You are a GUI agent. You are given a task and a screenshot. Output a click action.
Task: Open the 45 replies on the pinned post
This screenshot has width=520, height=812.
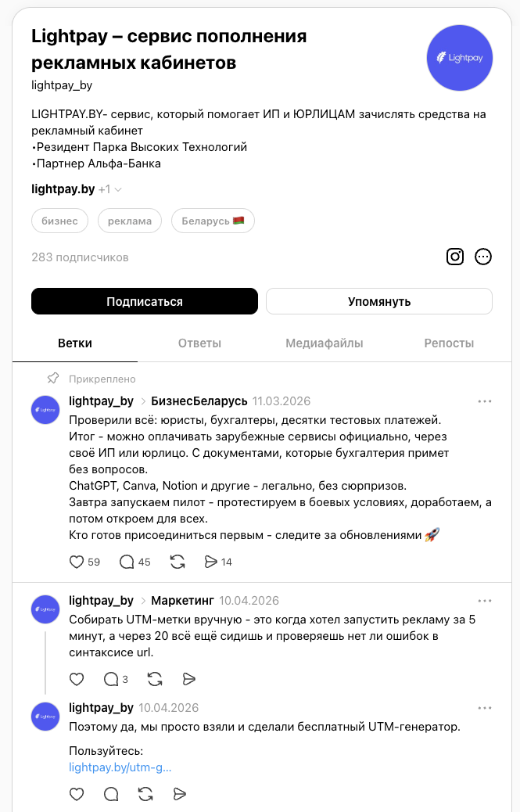127,561
